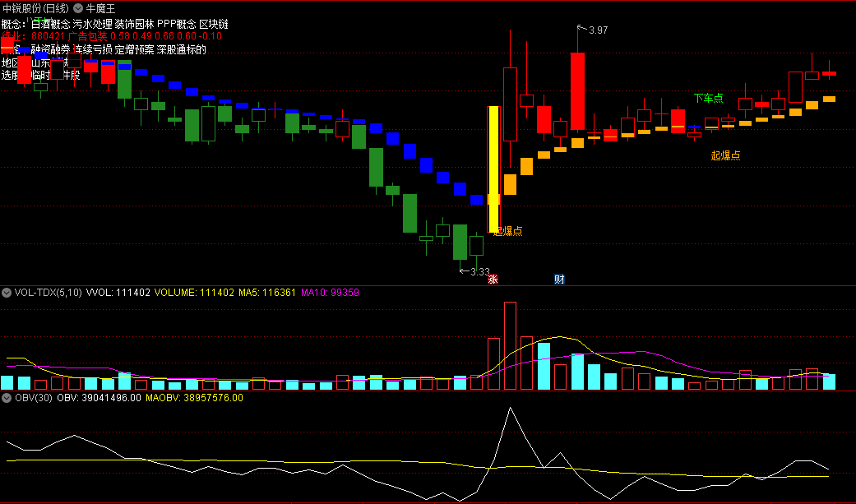Open the dropdown arrow beside 中锐股份(日线)

click(x=78, y=8)
